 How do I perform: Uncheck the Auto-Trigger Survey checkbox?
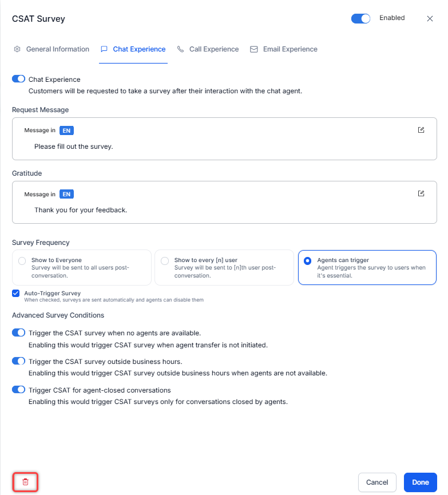click(x=15, y=293)
